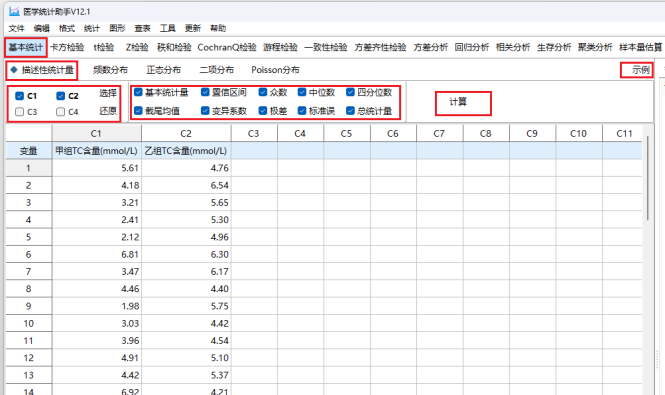Switch to the 一致性检验 tab
665x395 pixels.
pos(326,47)
